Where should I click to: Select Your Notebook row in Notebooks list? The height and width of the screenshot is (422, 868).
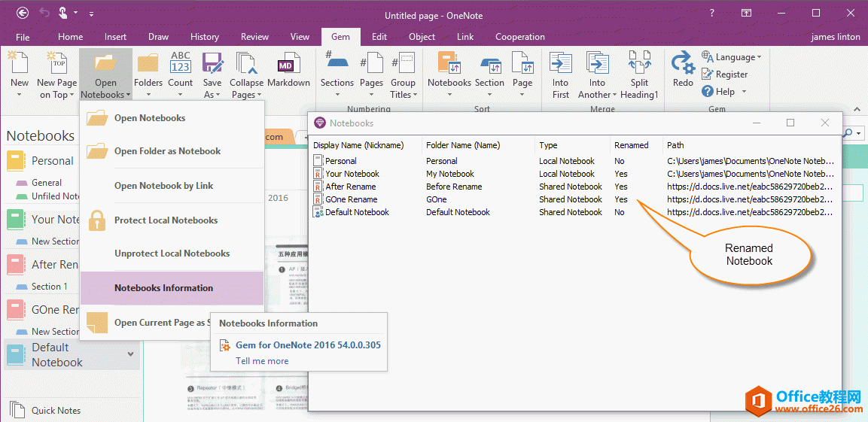coord(574,174)
